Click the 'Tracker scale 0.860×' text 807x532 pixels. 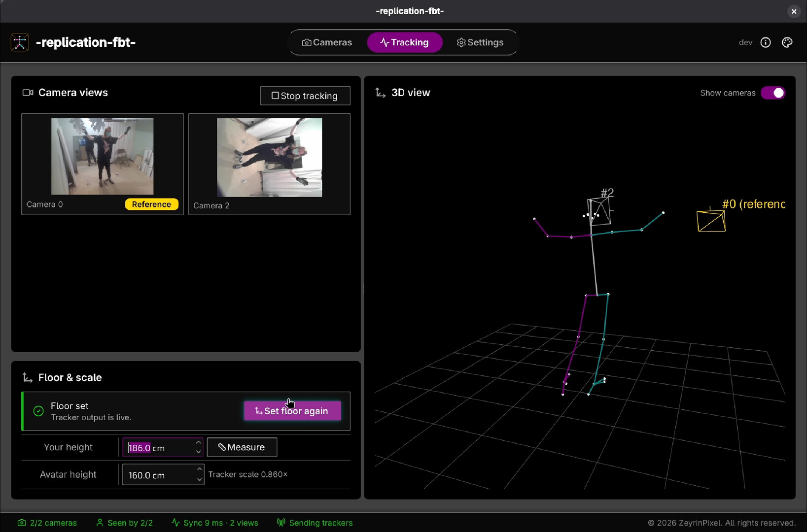(x=248, y=474)
